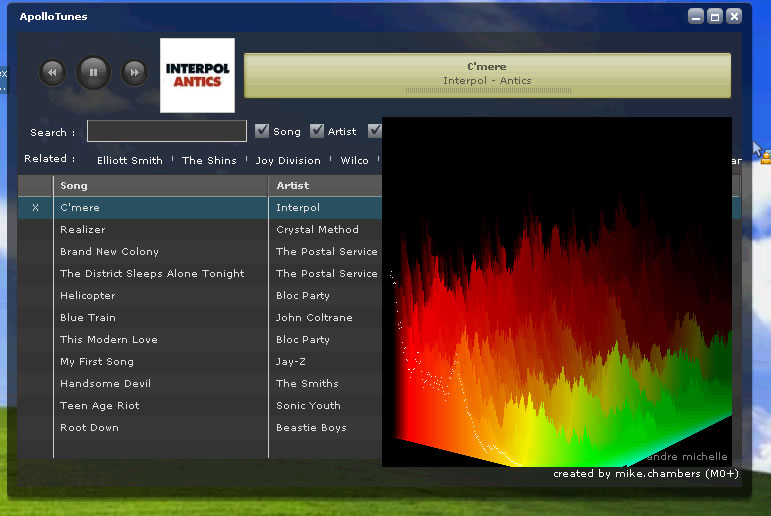Viewport: 771px width, 516px height.
Task: Open related artist The Shins
Action: coord(209,160)
